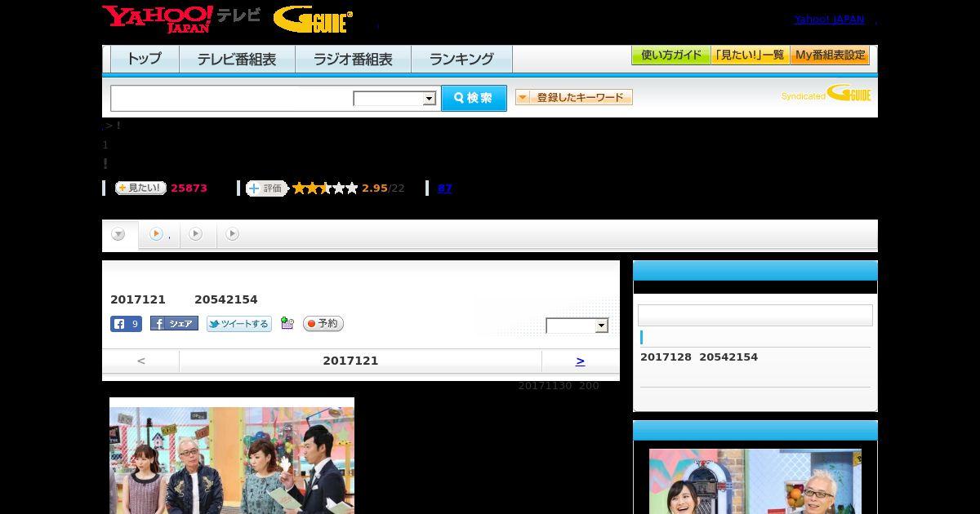980x514 pixels.
Task: Open the dropdown beside the 予約 row
Action: pyautogui.click(x=577, y=326)
